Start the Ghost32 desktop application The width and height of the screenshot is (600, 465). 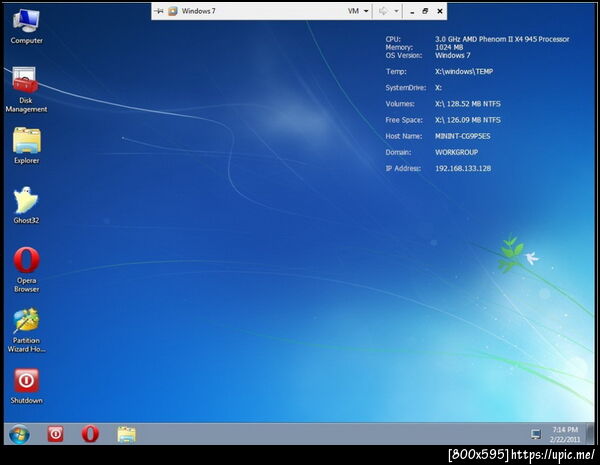pyautogui.click(x=26, y=206)
